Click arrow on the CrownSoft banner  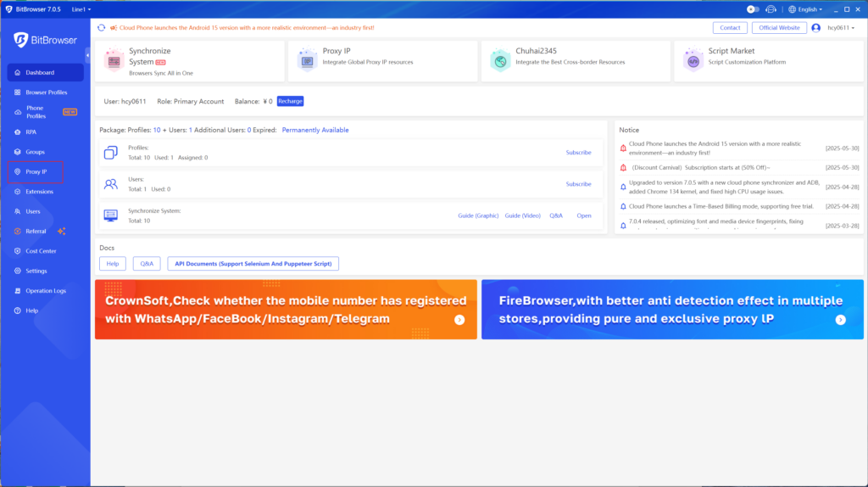point(459,320)
